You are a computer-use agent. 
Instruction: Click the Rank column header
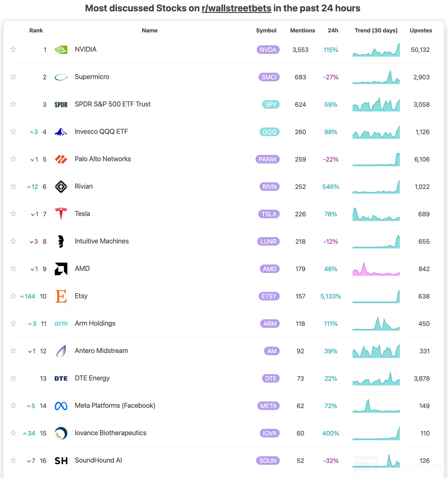click(36, 31)
